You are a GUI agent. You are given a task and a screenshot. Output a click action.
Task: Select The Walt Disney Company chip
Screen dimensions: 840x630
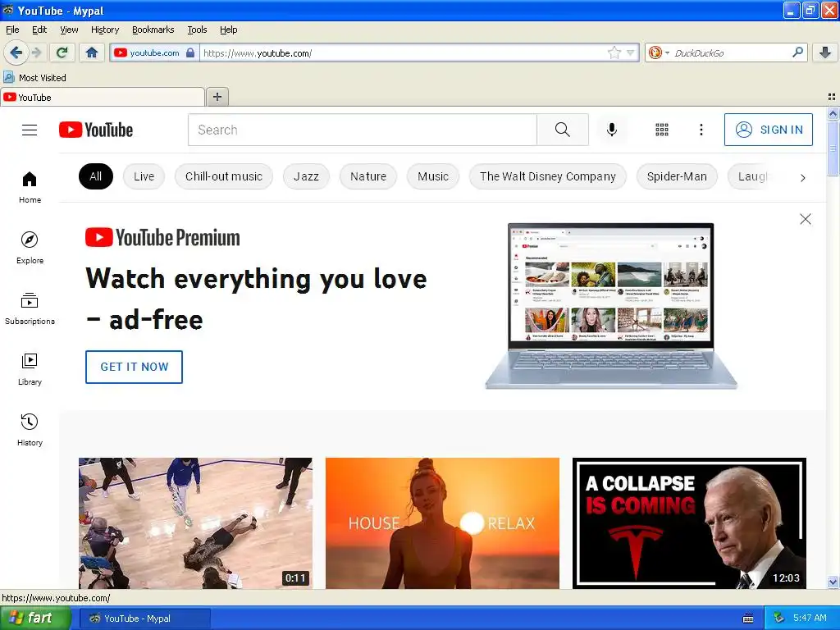(547, 176)
